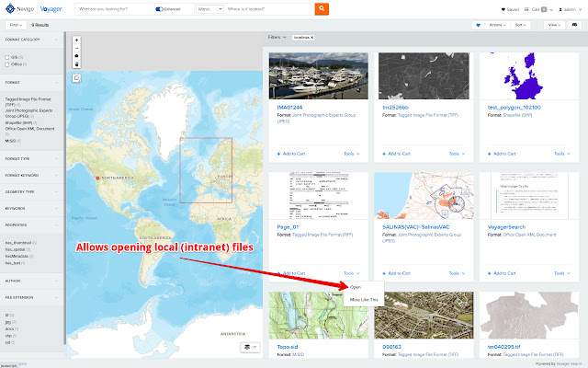This screenshot has height=368, width=588.
Task: Open Tools menu for SALINAS(VAC) card
Action: [x=457, y=273]
